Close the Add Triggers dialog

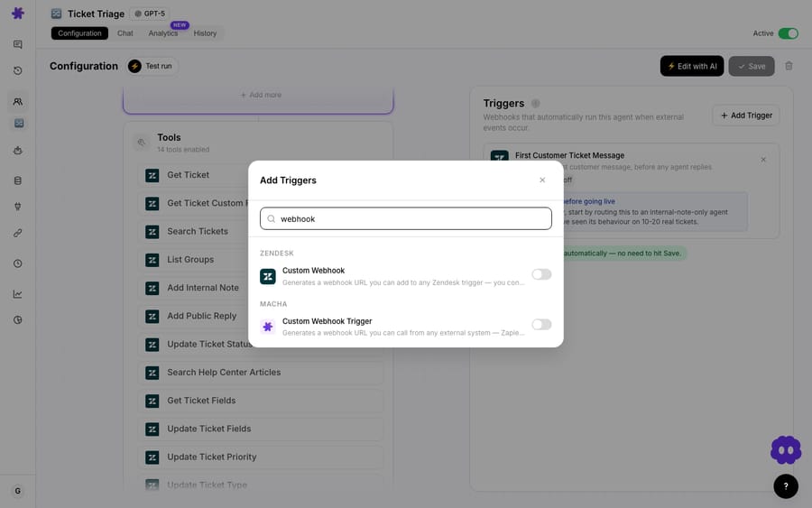[x=542, y=180]
